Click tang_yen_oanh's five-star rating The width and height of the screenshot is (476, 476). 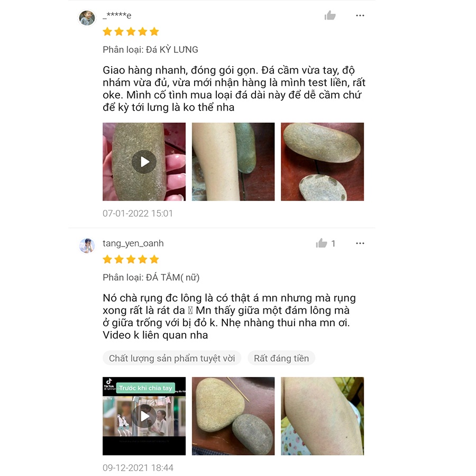(131, 259)
